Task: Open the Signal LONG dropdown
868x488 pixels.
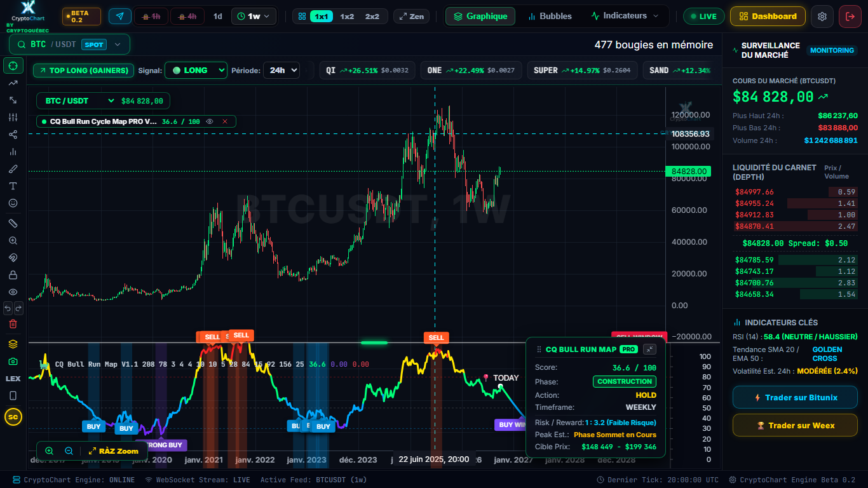Action: point(196,71)
